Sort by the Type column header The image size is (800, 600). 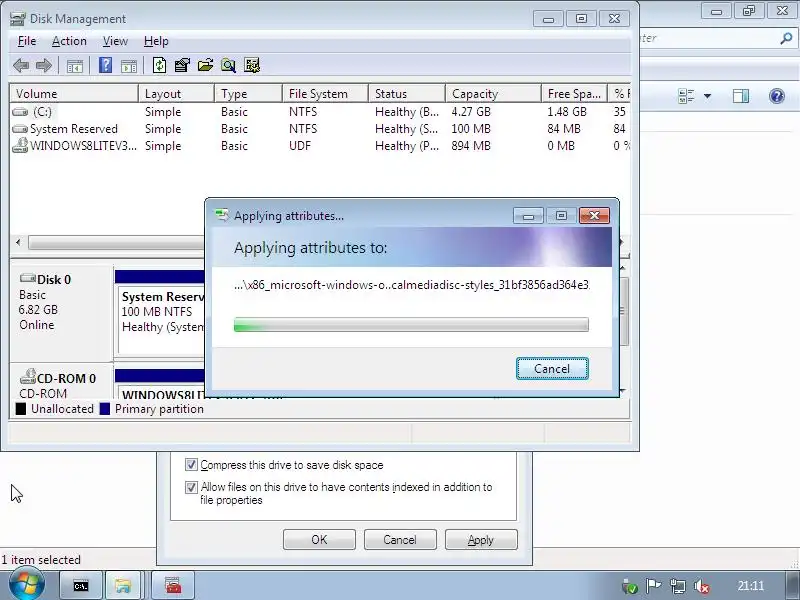pyautogui.click(x=248, y=94)
